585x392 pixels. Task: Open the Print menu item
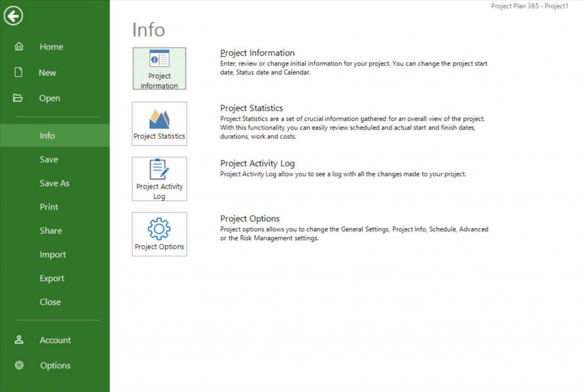(49, 207)
